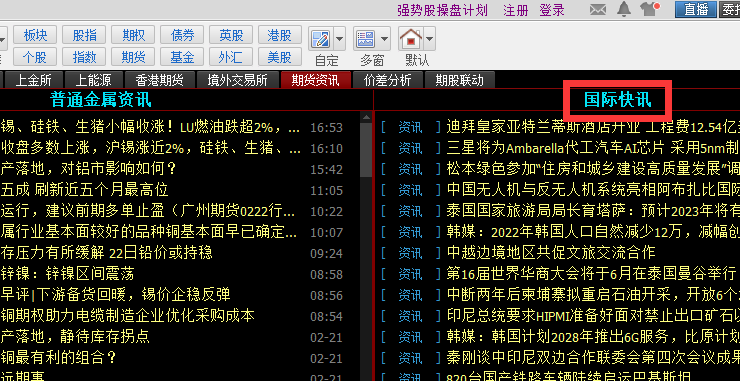Screen dimensions: 740x381
Task: Expand the 默认 dropdown arrow
Action: point(429,39)
